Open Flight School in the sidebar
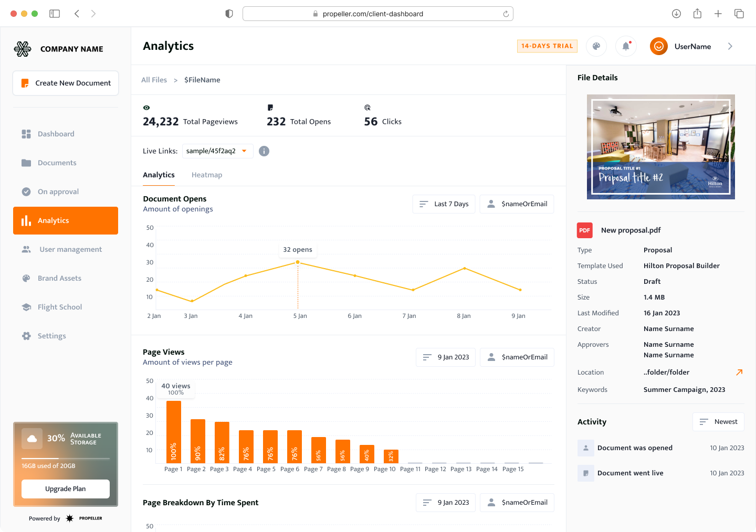The image size is (756, 532). pos(59,307)
